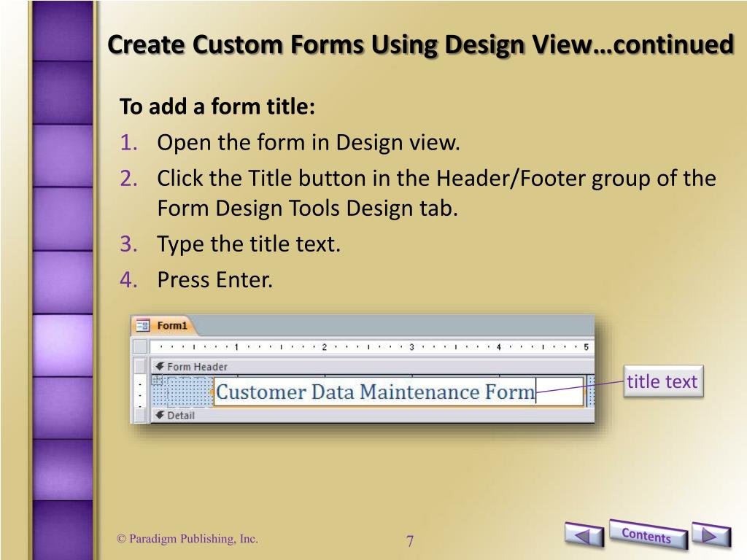Open the Contents navigation button
This screenshot has width=747, height=560.
(648, 534)
